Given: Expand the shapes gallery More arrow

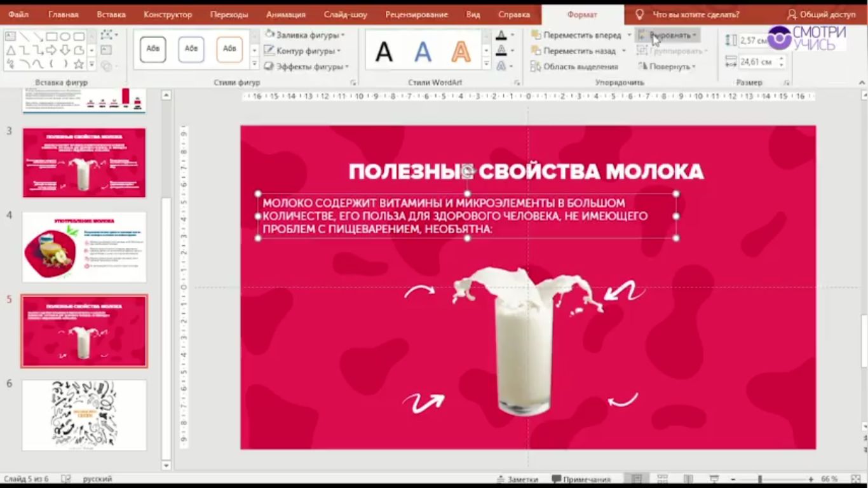Looking at the screenshot, I should coord(92,64).
